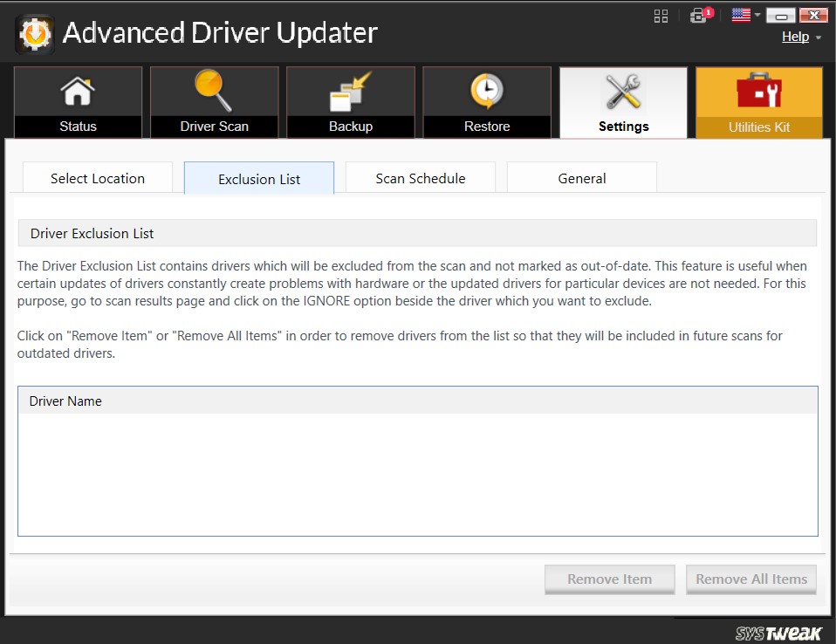The image size is (836, 644).
Task: Open the notification icon with red badge
Action: coord(699,16)
